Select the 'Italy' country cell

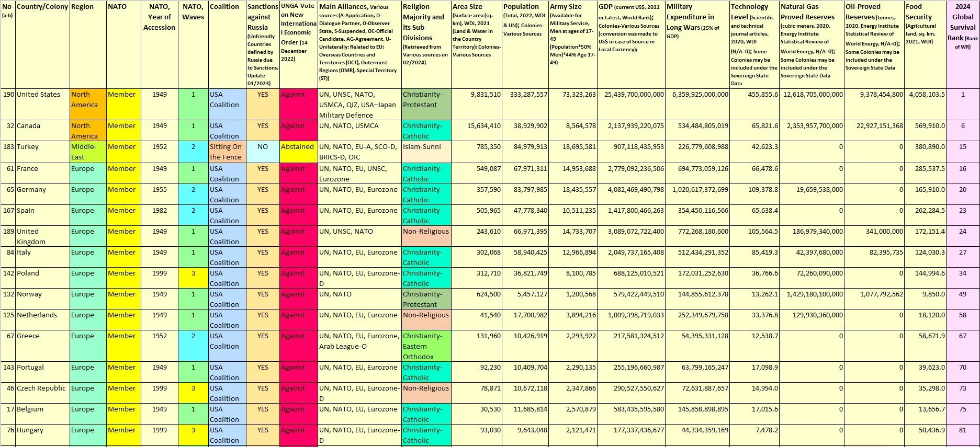[42, 257]
